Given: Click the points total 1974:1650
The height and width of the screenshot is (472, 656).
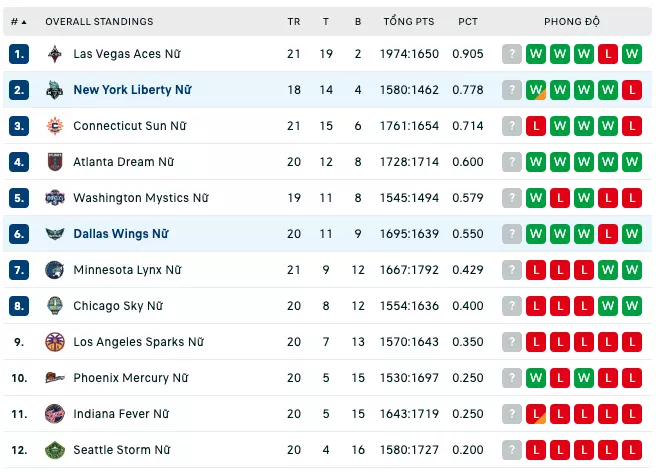Looking at the screenshot, I should pos(409,54).
